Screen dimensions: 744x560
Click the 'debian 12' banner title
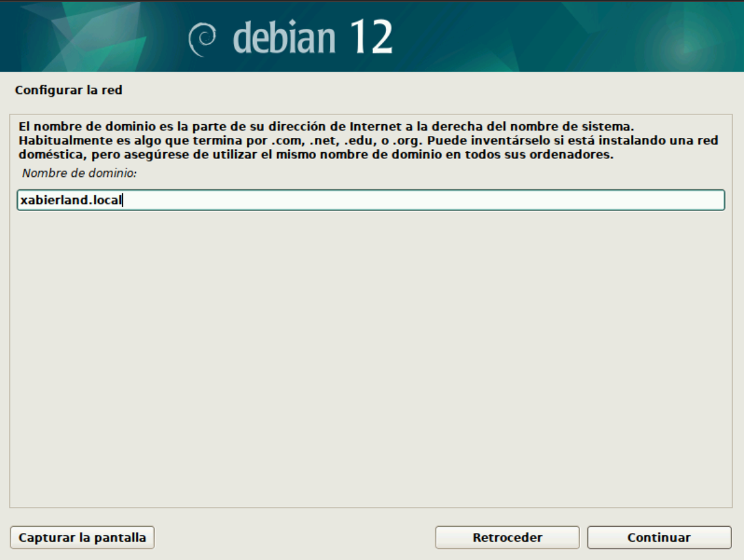313,37
